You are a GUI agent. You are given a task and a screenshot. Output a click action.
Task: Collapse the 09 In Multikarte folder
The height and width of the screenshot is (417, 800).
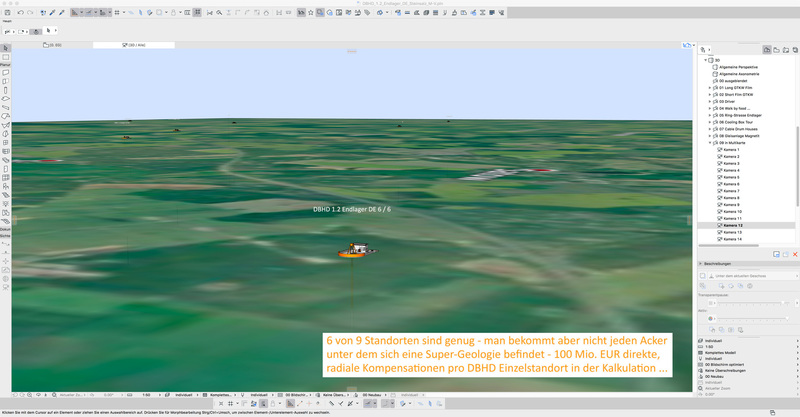(x=710, y=143)
